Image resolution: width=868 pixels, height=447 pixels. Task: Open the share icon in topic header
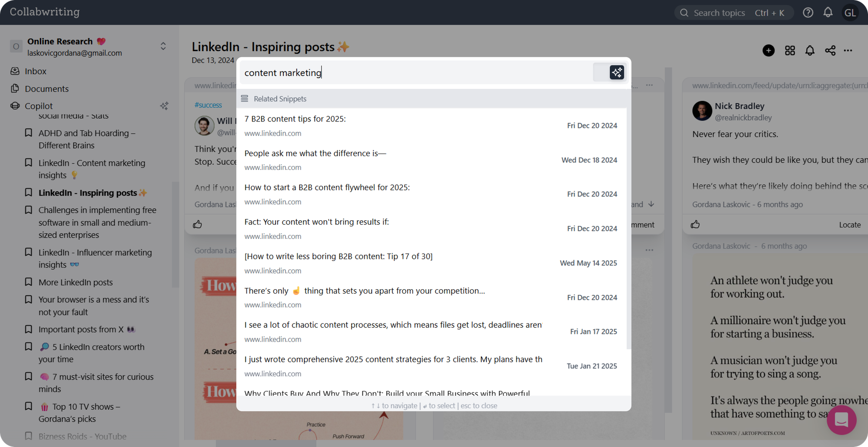(x=830, y=51)
